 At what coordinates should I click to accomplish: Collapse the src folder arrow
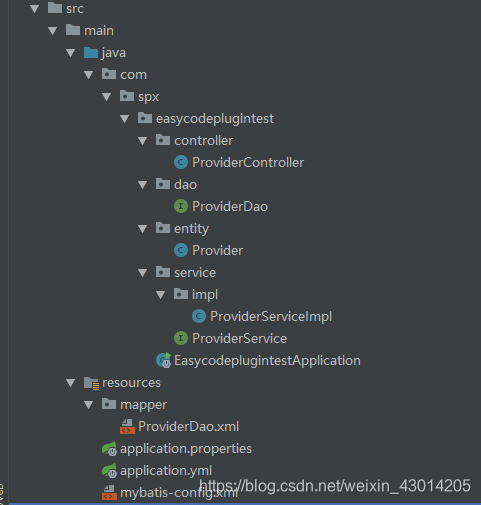tap(35, 9)
